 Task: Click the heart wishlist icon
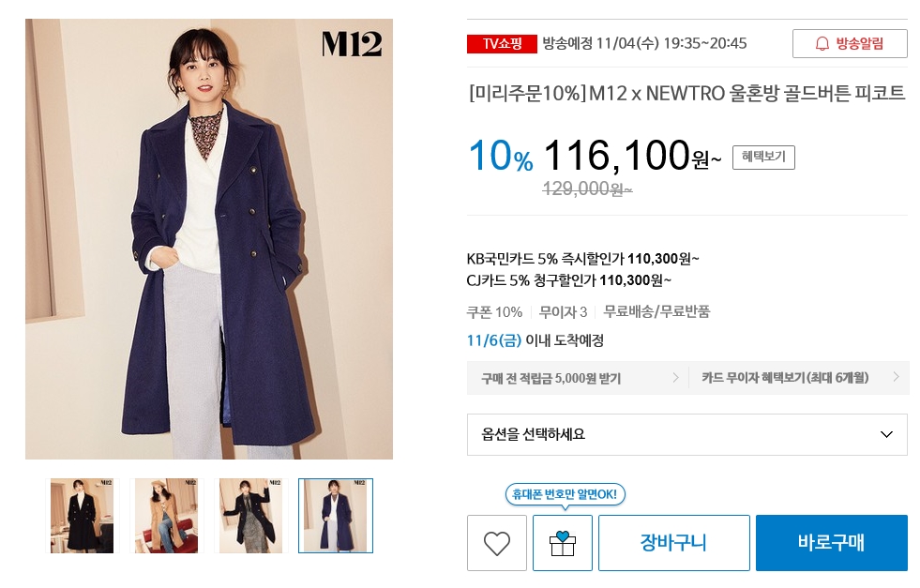(496, 543)
